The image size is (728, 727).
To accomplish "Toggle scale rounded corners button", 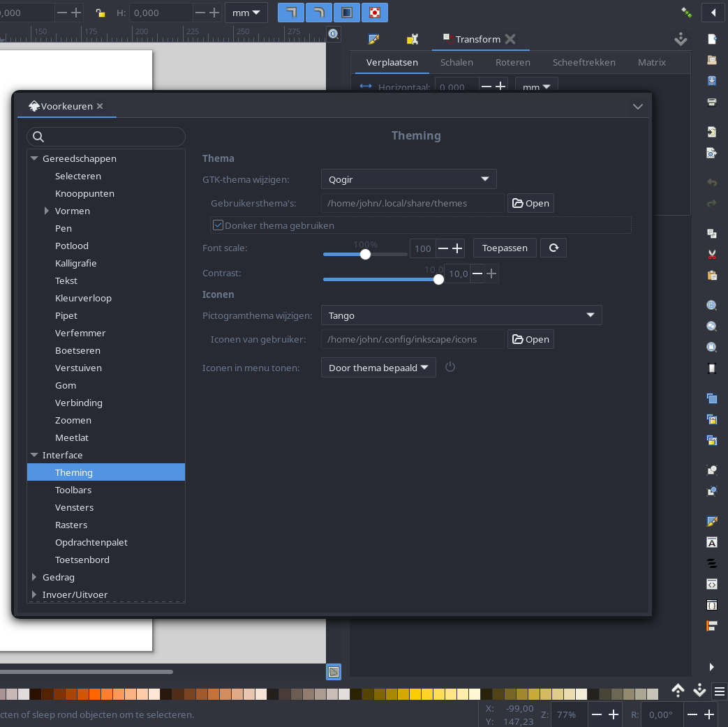I will (318, 13).
